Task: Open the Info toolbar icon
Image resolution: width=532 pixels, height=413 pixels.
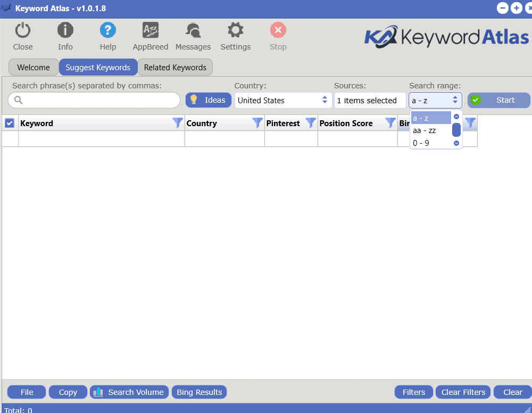Action: tap(65, 31)
